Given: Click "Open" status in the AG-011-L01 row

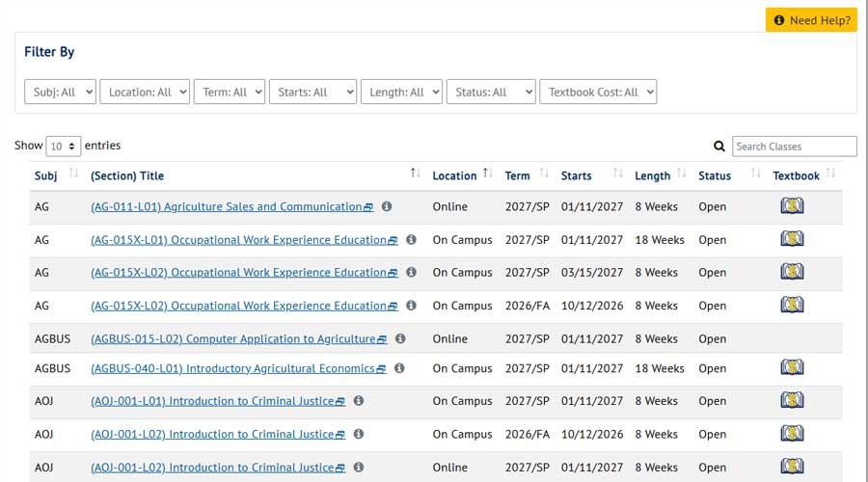Looking at the screenshot, I should 712,206.
